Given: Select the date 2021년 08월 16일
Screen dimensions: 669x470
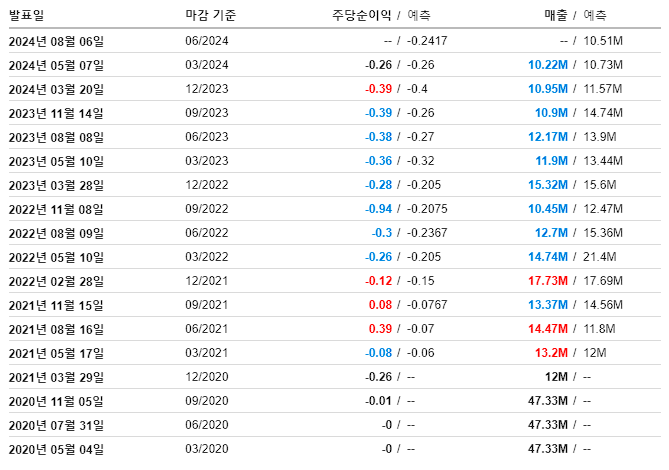Looking at the screenshot, I should [56, 329].
